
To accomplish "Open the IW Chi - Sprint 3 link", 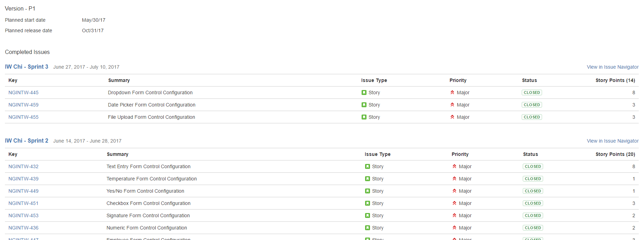I will (27, 67).
